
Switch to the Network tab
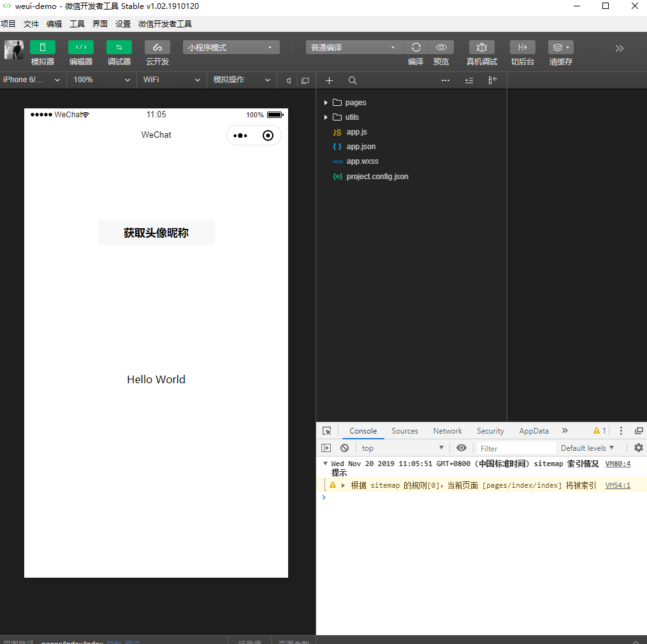pyautogui.click(x=447, y=431)
